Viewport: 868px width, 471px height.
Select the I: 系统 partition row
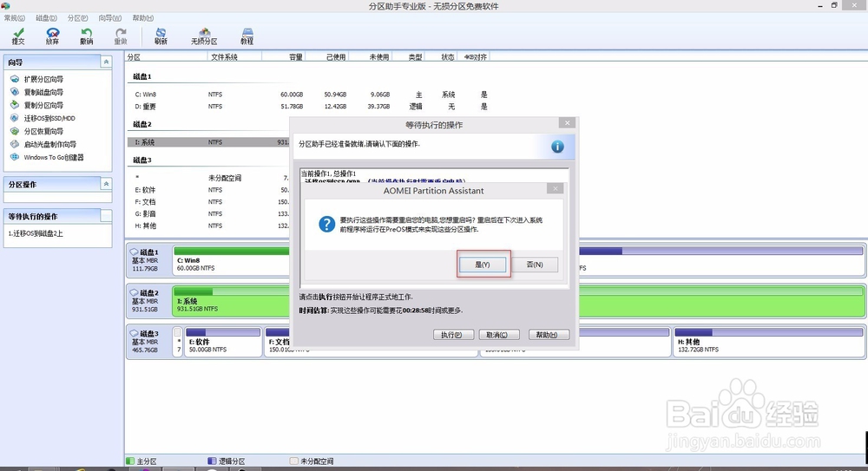coord(208,142)
